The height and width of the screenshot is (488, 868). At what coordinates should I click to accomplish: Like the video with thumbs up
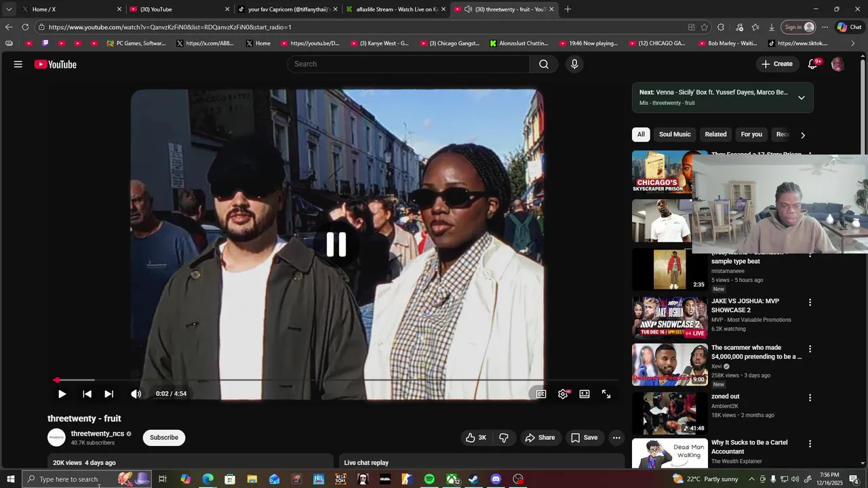[476, 438]
